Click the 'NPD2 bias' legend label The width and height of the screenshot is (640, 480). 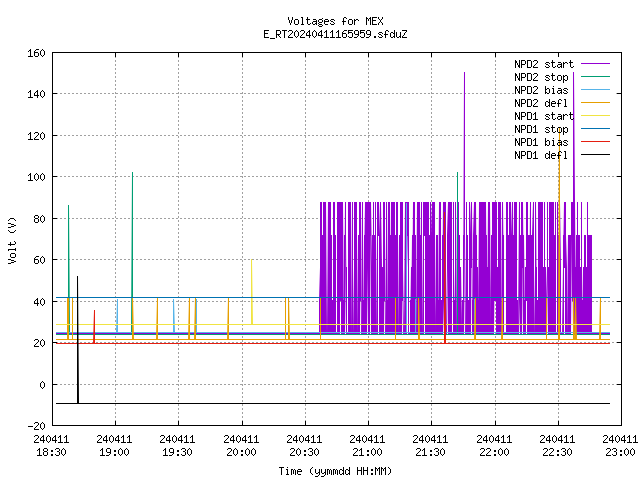pyautogui.click(x=541, y=90)
